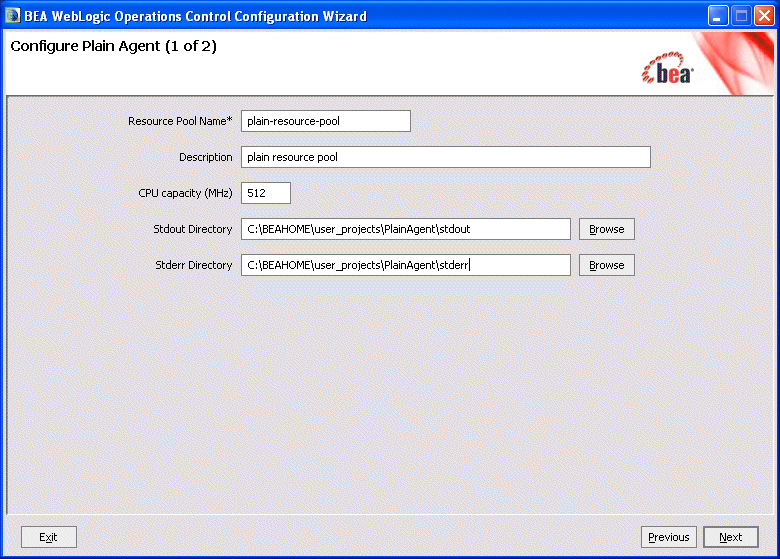This screenshot has width=780, height=559.
Task: Click the 'Configure Plain Agent (1 of 2)' heading
Action: coord(113,46)
